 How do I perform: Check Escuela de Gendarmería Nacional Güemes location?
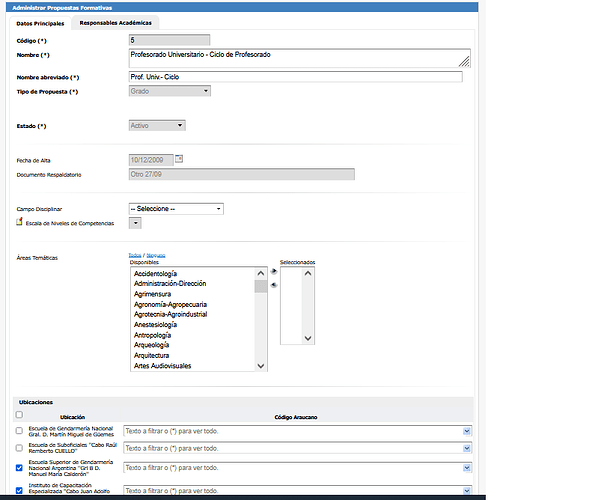[19, 431]
